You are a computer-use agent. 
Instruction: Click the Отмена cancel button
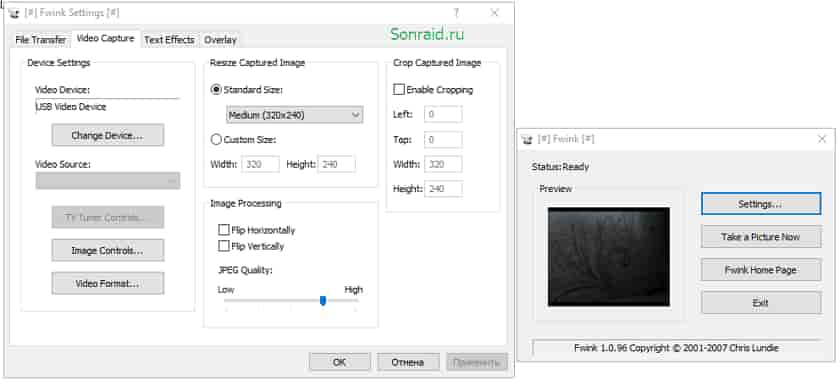coord(408,362)
